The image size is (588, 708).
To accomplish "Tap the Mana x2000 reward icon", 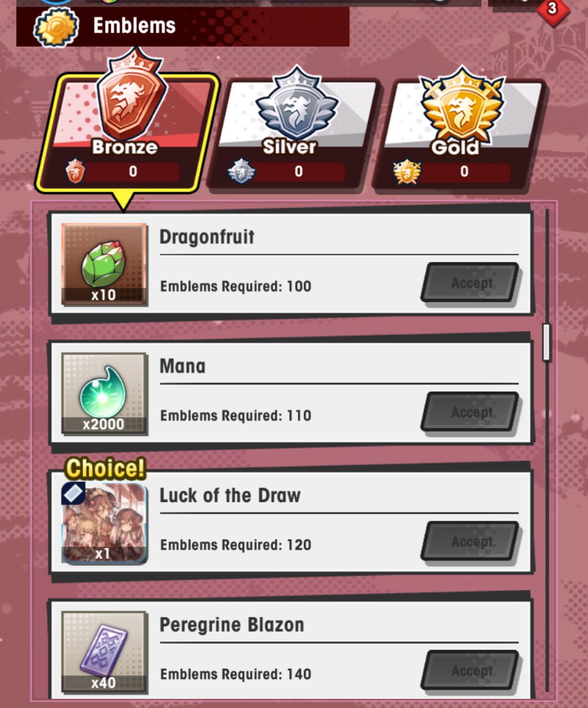I will [x=104, y=393].
